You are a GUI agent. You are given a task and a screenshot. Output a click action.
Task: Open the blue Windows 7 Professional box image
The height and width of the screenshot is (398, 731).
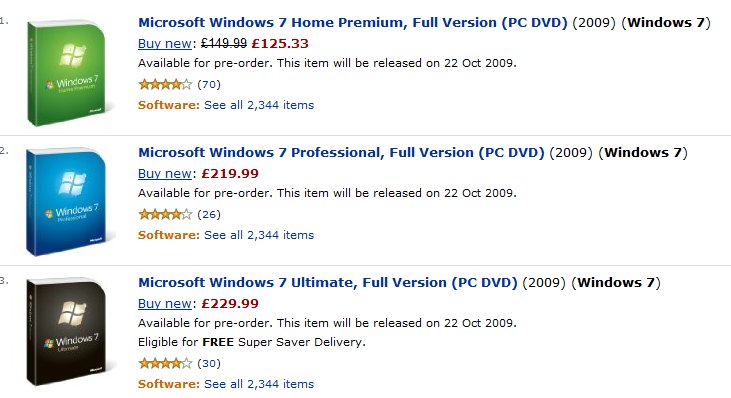coord(69,202)
